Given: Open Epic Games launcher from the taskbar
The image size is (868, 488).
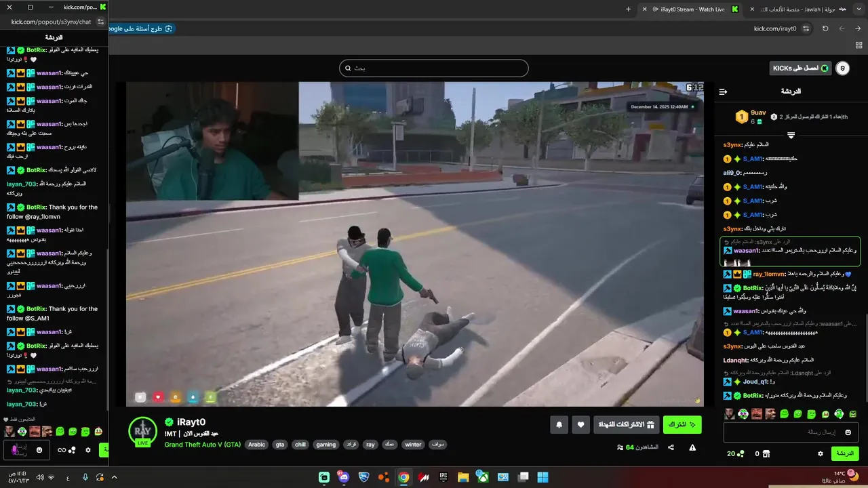Looking at the screenshot, I should [x=443, y=477].
